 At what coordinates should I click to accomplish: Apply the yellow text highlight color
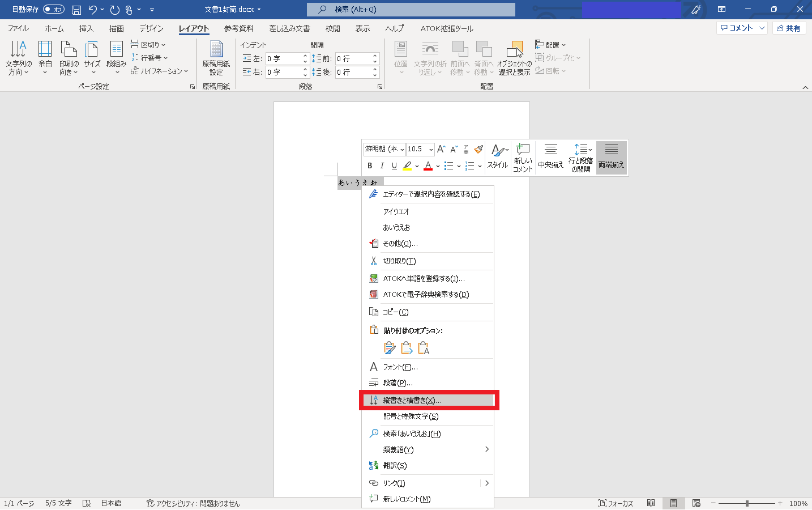[x=407, y=165]
